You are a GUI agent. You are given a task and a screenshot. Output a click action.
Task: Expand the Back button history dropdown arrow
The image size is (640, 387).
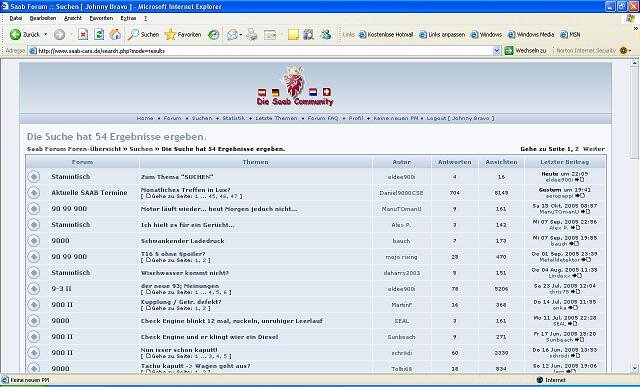click(x=45, y=35)
